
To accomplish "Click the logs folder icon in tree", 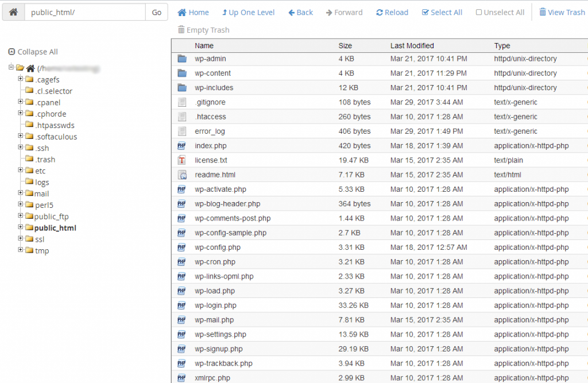I will tap(29, 181).
